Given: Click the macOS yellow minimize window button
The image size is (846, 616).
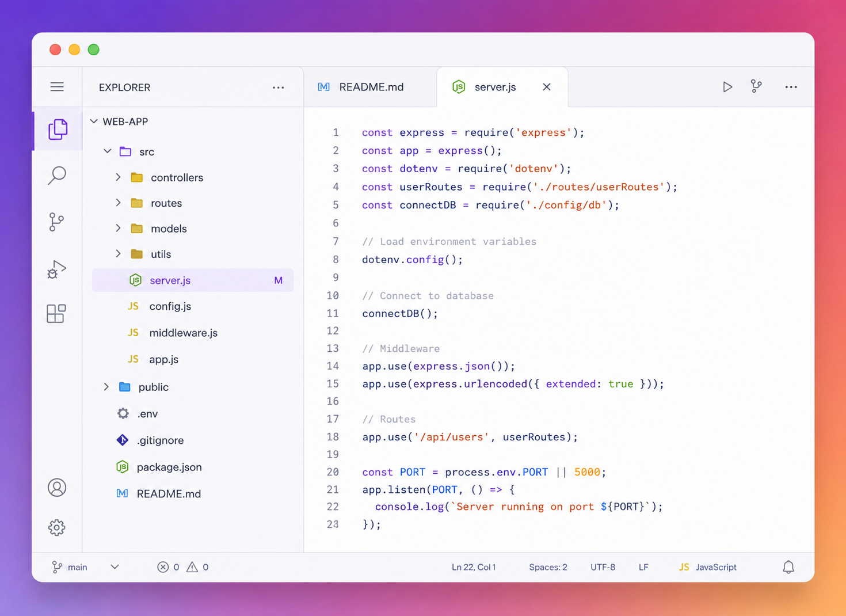Looking at the screenshot, I should coord(74,50).
